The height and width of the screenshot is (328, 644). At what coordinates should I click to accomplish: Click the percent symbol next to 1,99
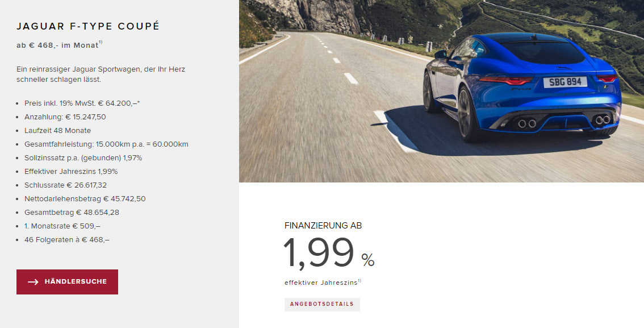pos(368,260)
